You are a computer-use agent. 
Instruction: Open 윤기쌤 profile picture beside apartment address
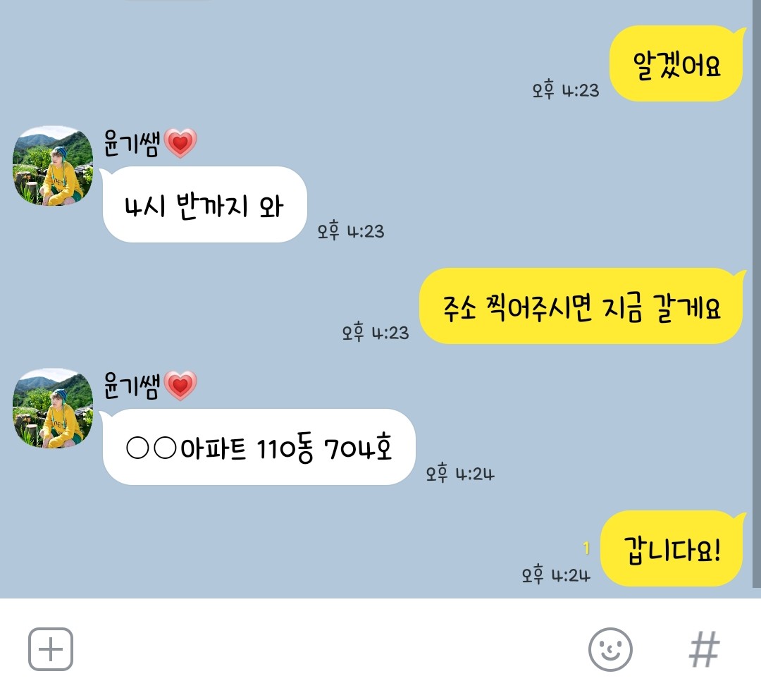(x=52, y=407)
